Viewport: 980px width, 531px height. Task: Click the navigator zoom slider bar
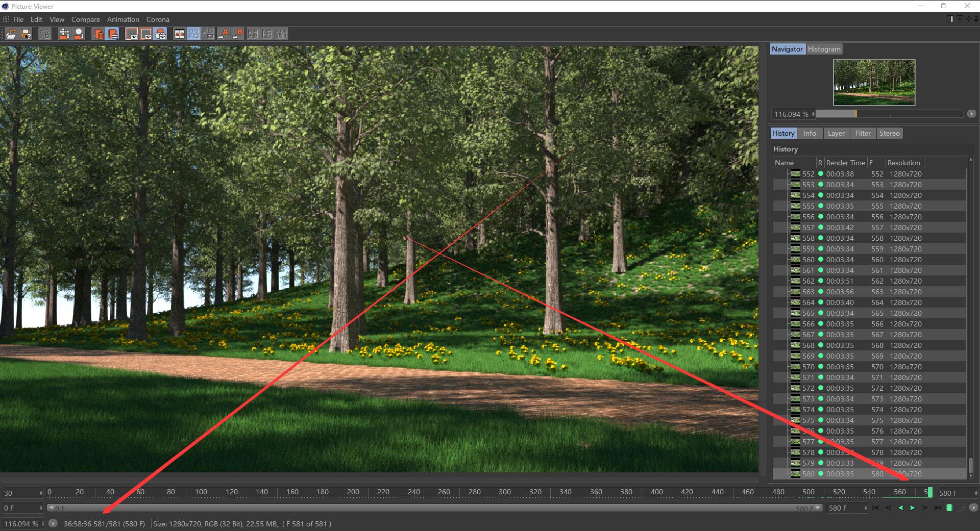point(888,114)
